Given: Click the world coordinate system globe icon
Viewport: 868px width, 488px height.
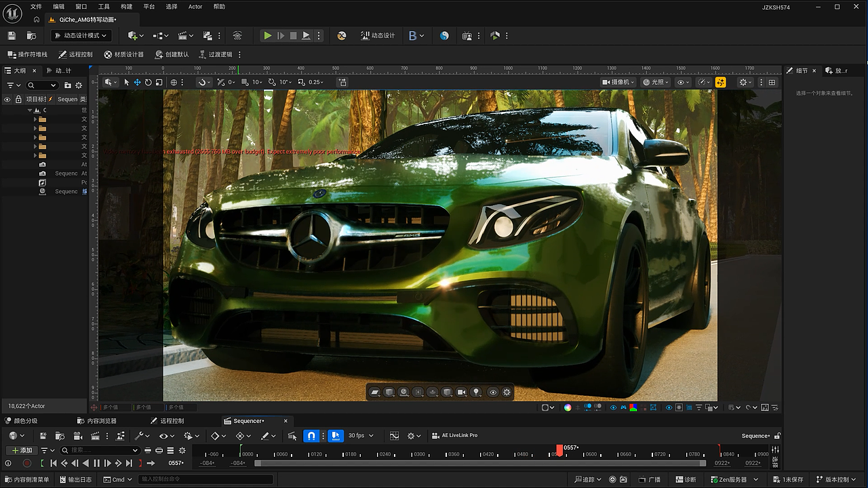Looking at the screenshot, I should [174, 82].
